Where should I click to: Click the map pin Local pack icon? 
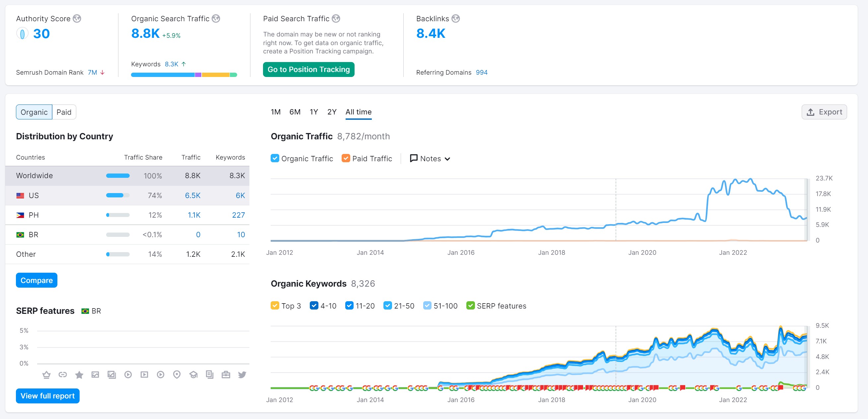tap(176, 375)
